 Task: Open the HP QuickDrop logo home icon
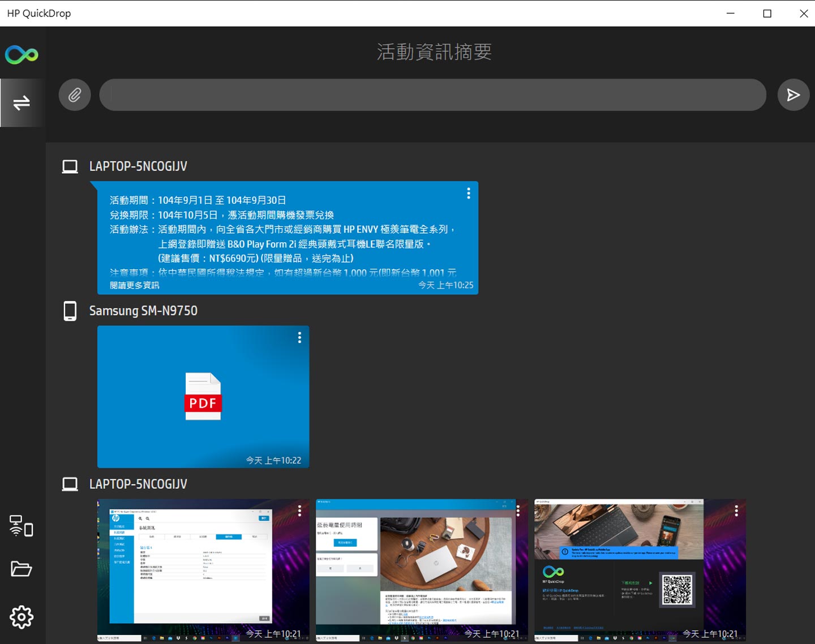[x=22, y=54]
